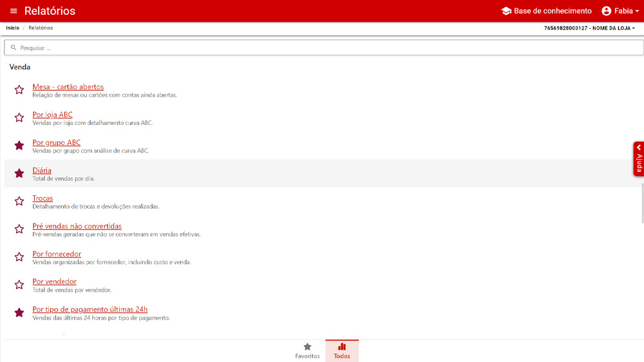The height and width of the screenshot is (362, 644).
Task: Click the Base de conhecimento graduation cap icon
Action: click(506, 11)
